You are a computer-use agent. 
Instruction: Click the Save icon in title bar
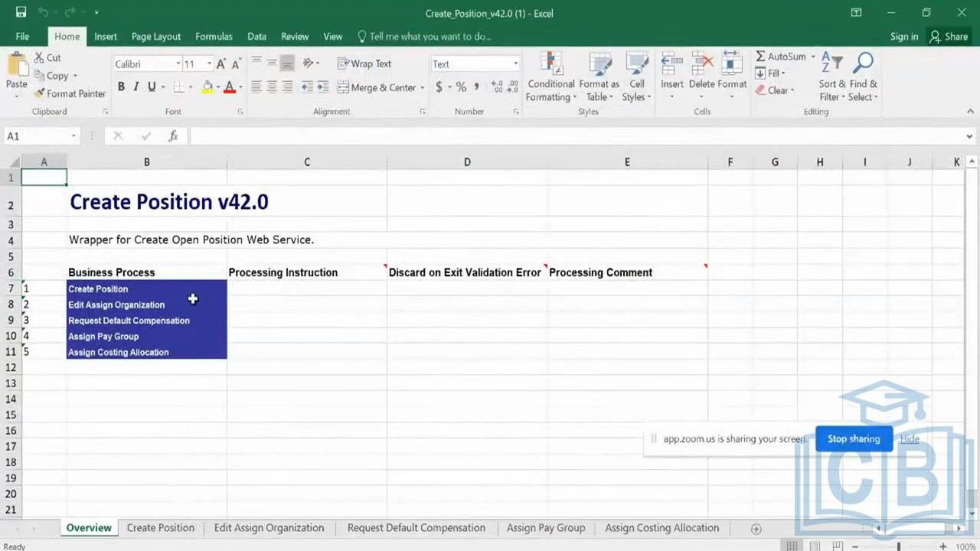(21, 13)
